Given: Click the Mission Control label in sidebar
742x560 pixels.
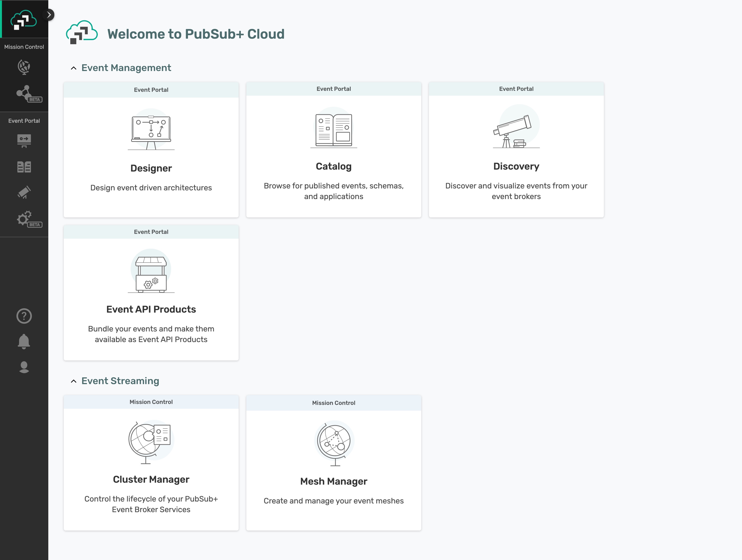Looking at the screenshot, I should pos(24,47).
